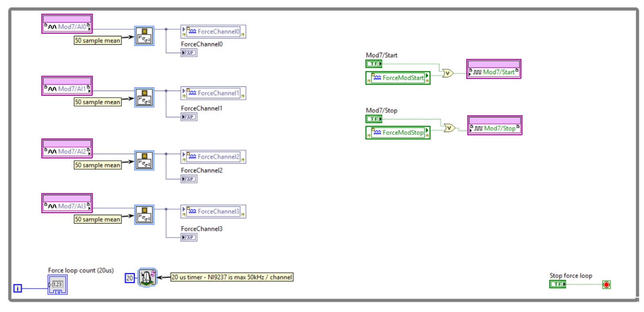Click the '50 sample mean' label for Mod7/AI3
The height and width of the screenshot is (312, 644).
point(97,219)
